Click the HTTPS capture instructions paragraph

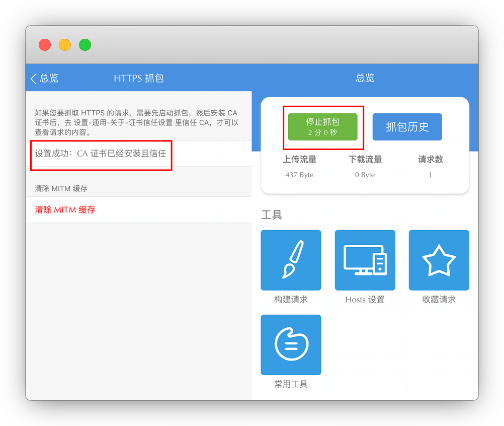[136, 122]
